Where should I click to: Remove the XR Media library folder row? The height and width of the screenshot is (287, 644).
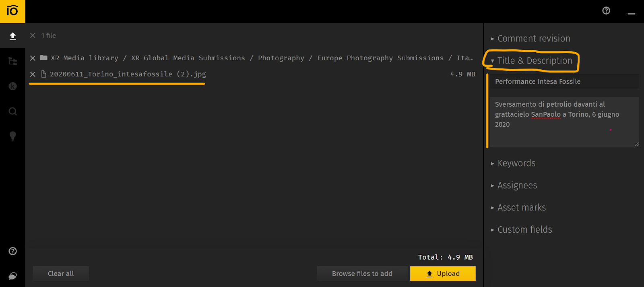point(33,58)
